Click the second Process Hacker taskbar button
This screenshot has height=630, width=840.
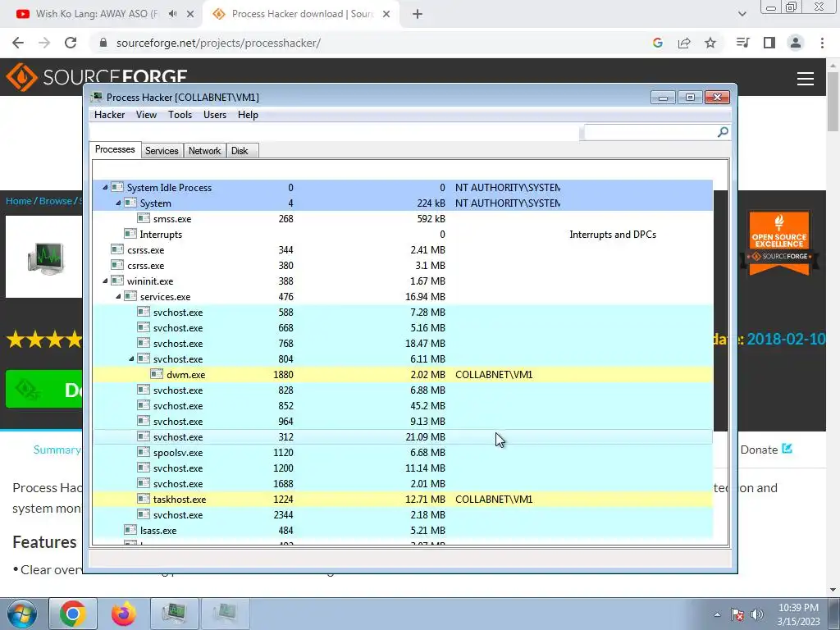click(225, 614)
